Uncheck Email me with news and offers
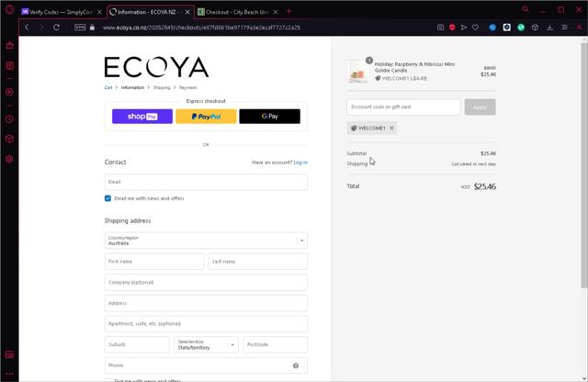Screen dimensions: 588x382 coord(107,198)
